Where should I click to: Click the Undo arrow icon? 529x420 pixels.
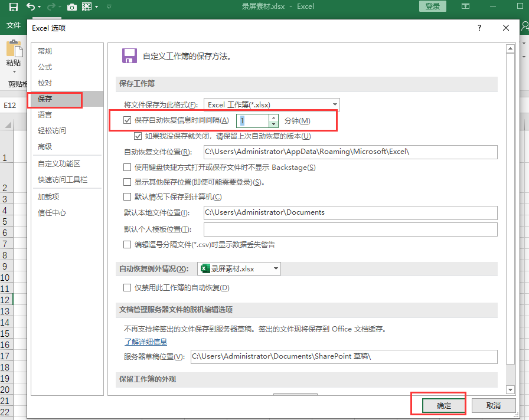(30, 6)
